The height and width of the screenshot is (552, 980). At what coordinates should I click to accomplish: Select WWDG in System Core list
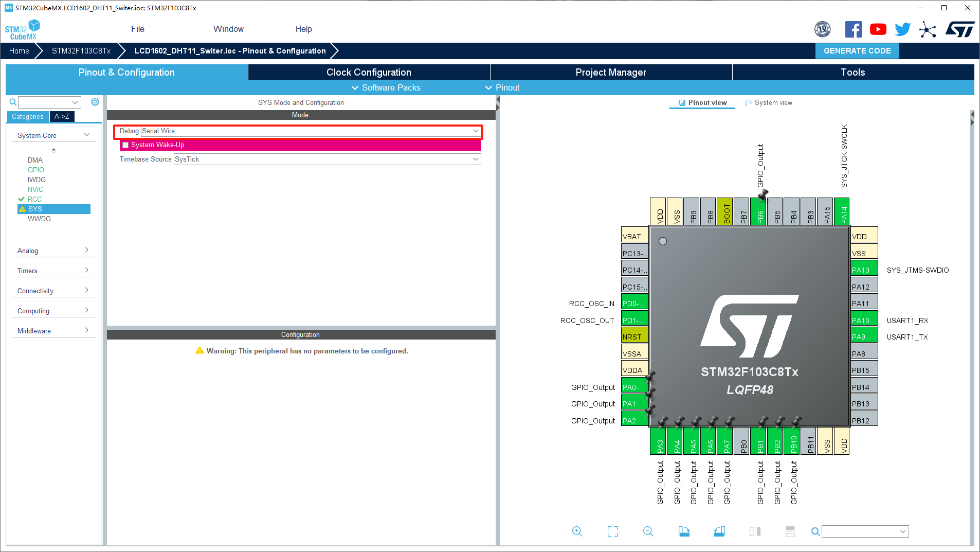(39, 219)
